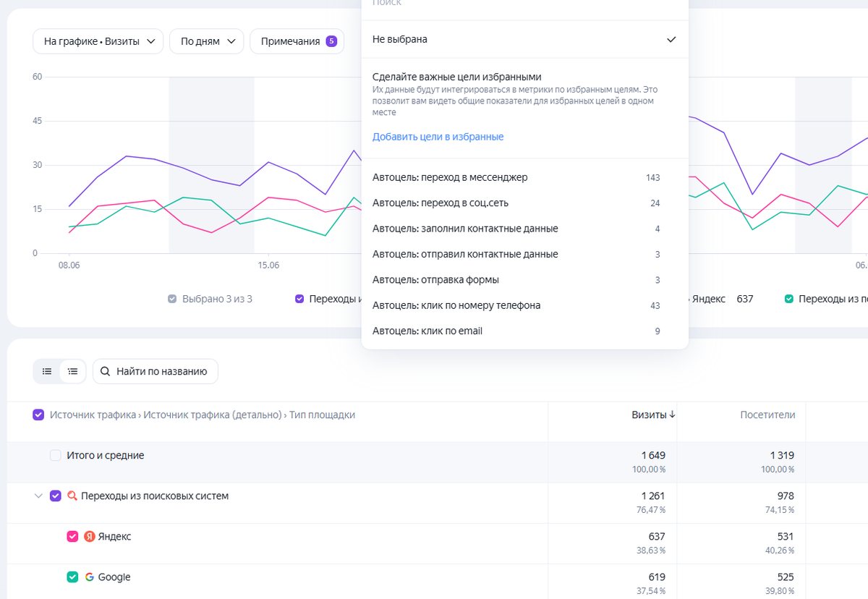The image size is (868, 599).
Task: Open the На графике • Визиты dropdown
Action: tap(98, 41)
